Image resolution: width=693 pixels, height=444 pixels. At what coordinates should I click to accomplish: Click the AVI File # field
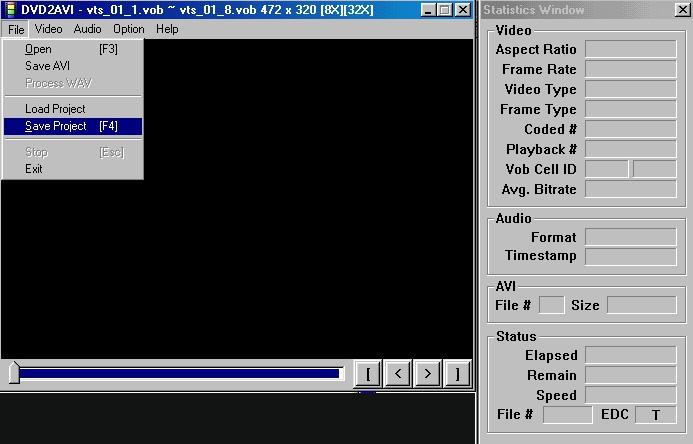[552, 305]
